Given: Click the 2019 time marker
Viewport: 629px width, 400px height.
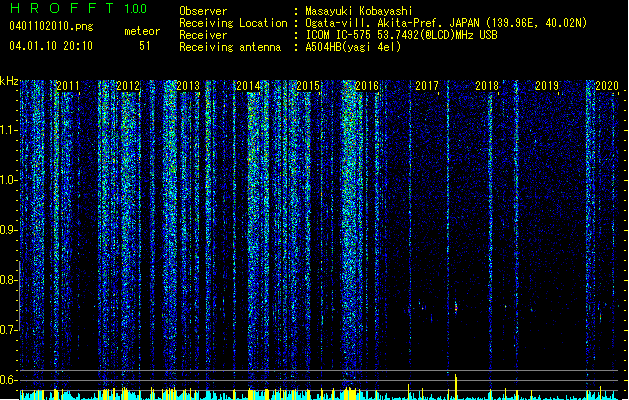Looking at the screenshot, I should point(547,86).
